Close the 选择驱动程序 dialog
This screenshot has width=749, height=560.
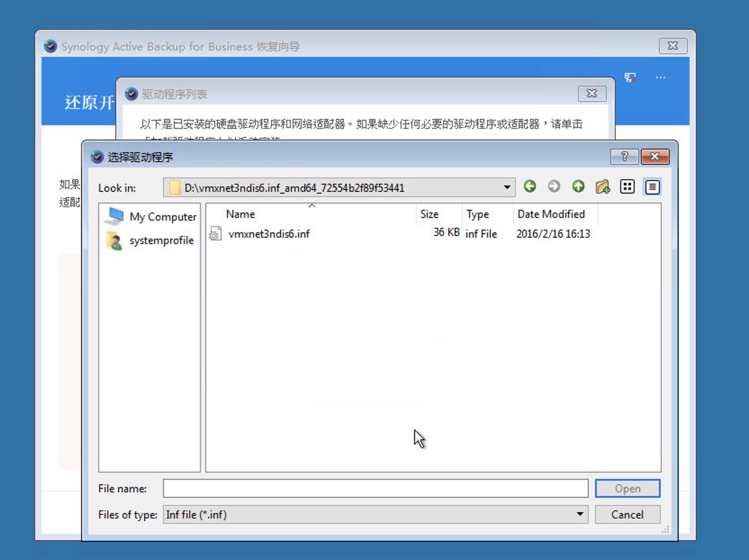click(x=655, y=156)
